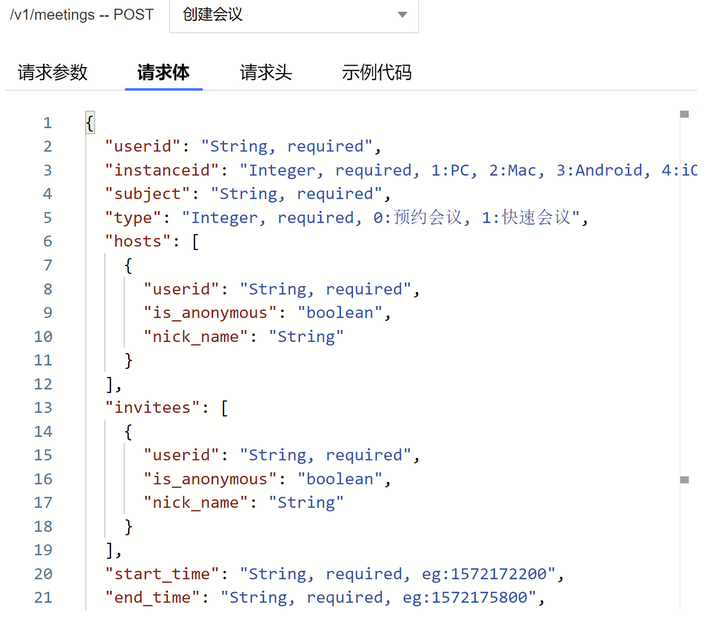Click the "hosts" key on line 6
Image resolution: width=712 pixels, height=629 pixels.
point(138,241)
